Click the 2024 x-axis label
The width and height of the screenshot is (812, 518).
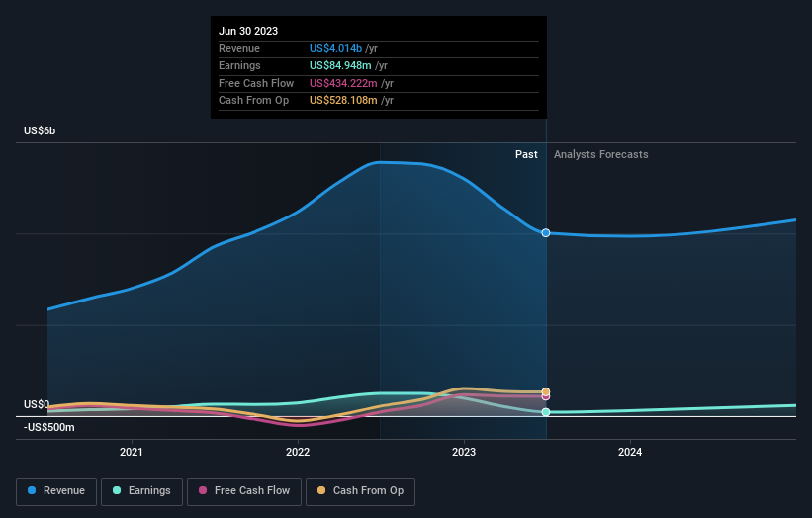[x=630, y=452]
